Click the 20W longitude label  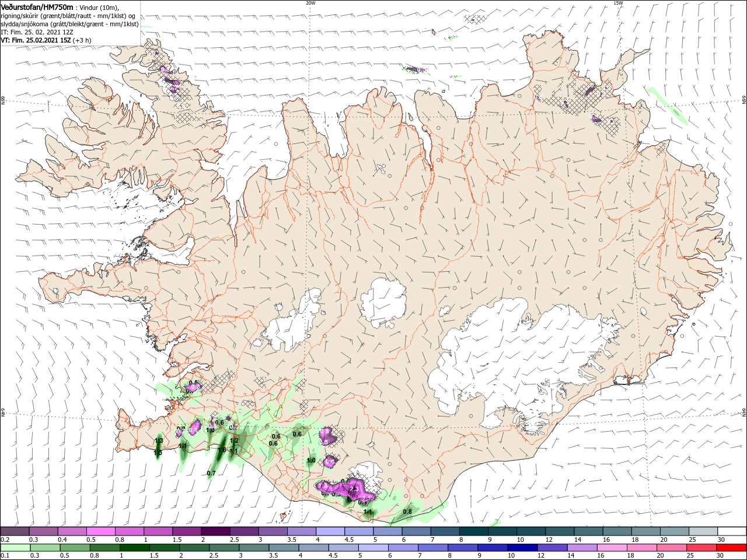pos(310,3)
